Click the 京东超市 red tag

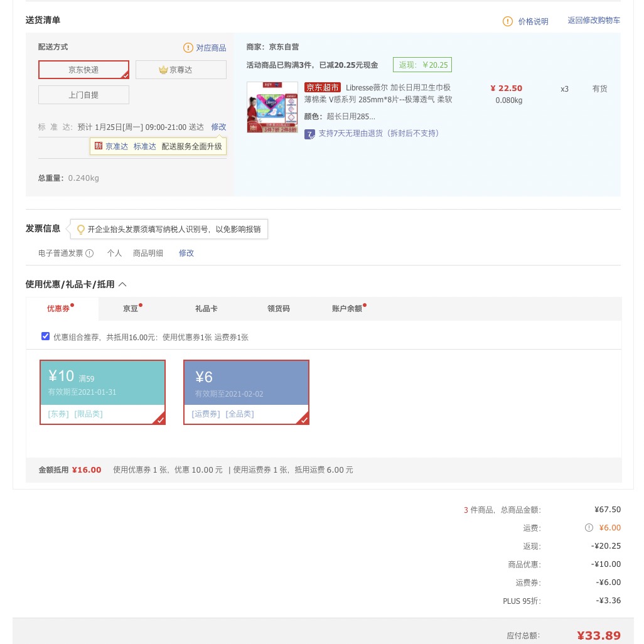coord(323,87)
